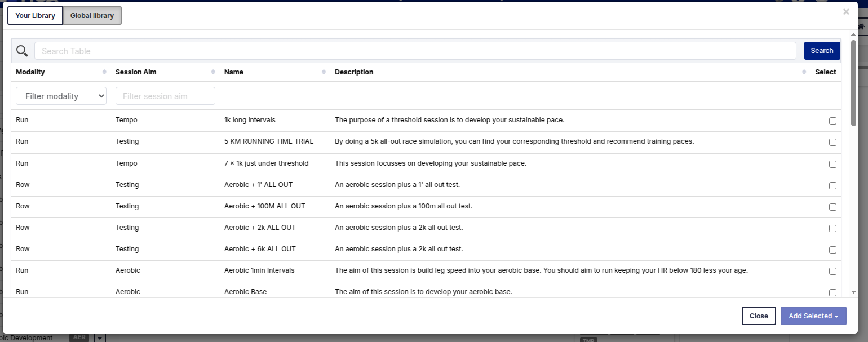Click the Close button

click(x=759, y=316)
